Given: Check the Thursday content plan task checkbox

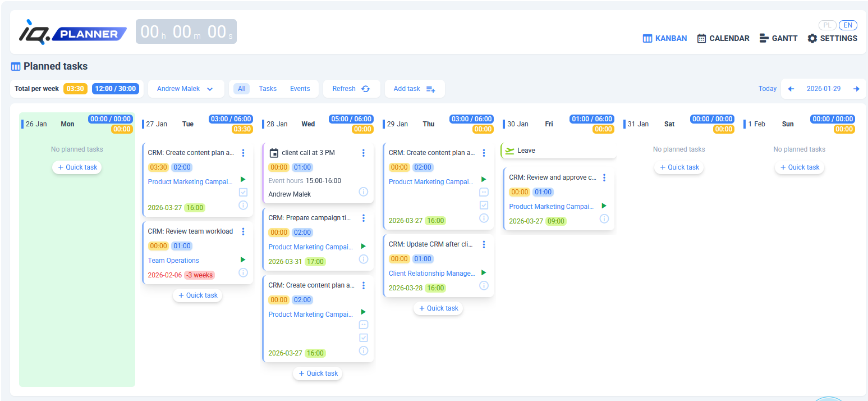Looking at the screenshot, I should click(x=484, y=205).
